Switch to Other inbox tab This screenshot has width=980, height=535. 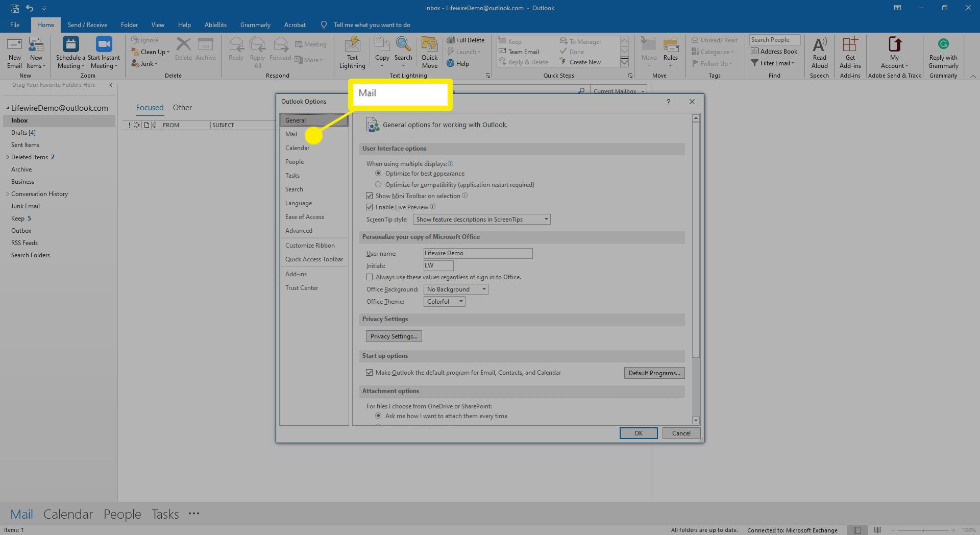pos(182,108)
